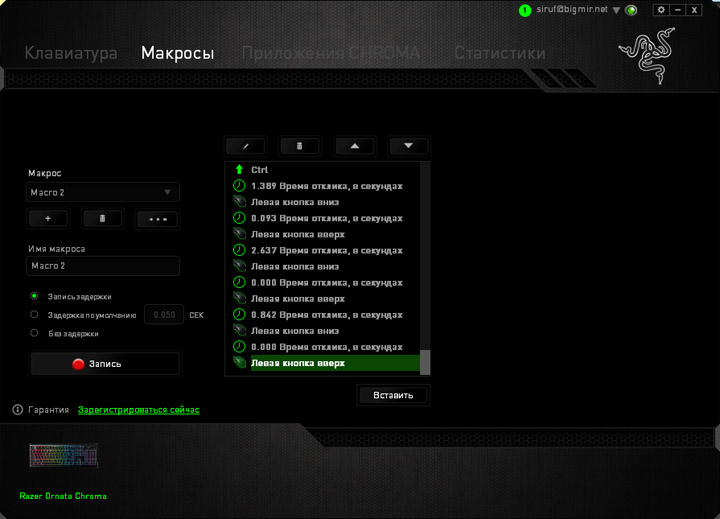Select last 0.000 delay entry above highlighted row

322,347
